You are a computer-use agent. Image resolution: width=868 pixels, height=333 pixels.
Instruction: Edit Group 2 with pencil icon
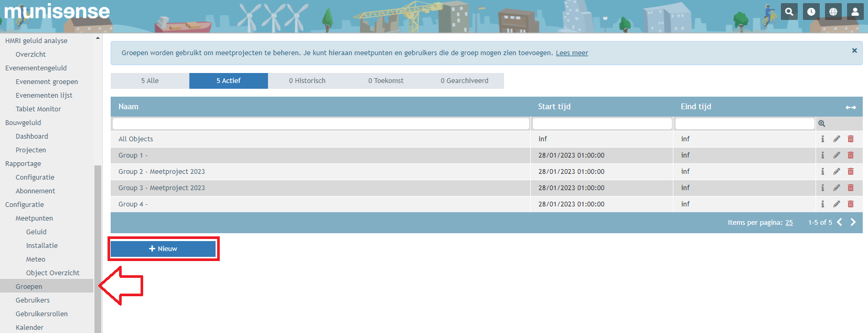[x=837, y=172]
